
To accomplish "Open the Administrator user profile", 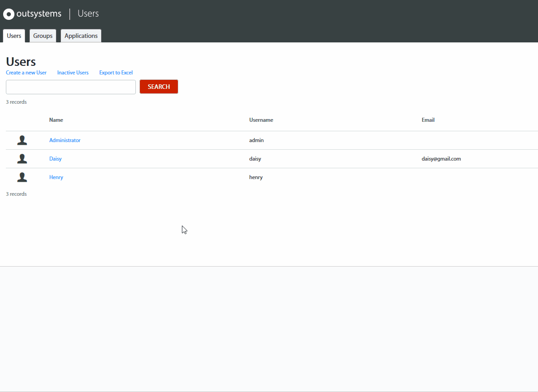I will (65, 140).
